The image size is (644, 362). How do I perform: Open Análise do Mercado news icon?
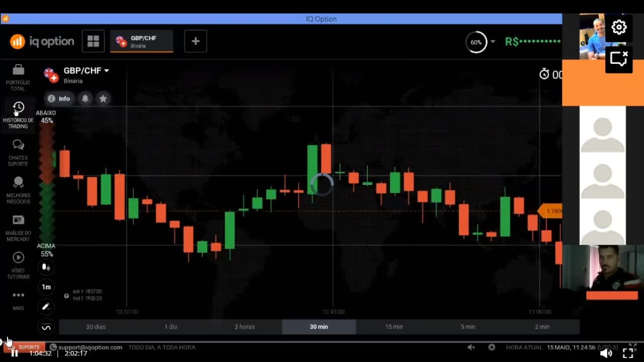[x=18, y=220]
